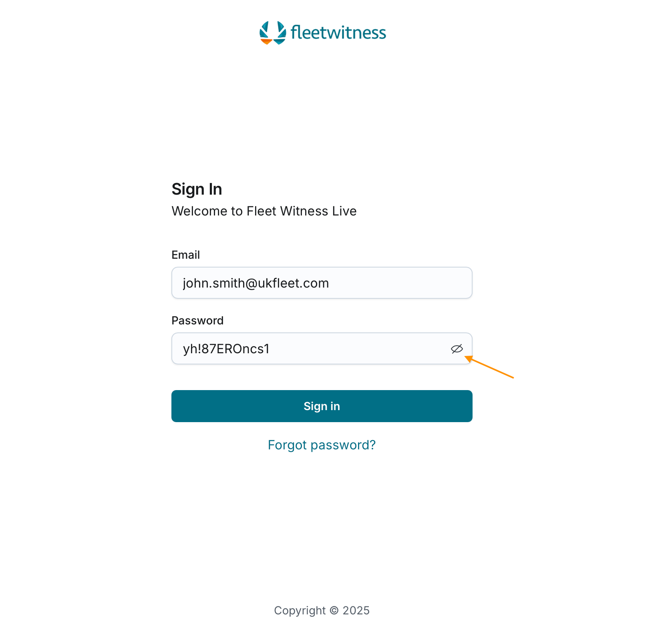Click the word Copyright in the footer

pos(300,610)
